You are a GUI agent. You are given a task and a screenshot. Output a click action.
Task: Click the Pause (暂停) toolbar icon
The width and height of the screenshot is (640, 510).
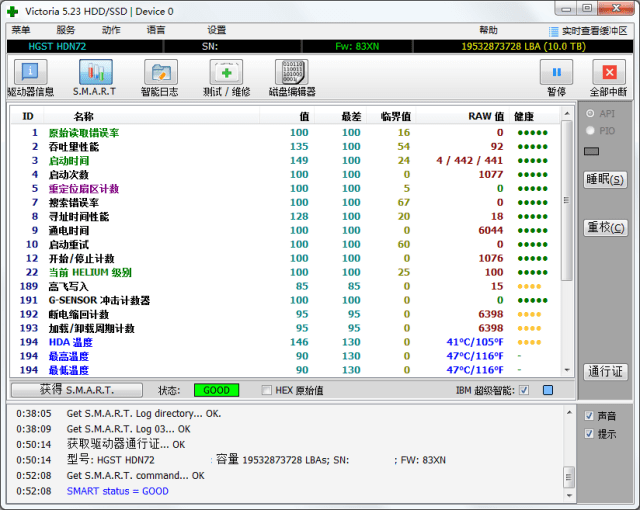[x=557, y=72]
